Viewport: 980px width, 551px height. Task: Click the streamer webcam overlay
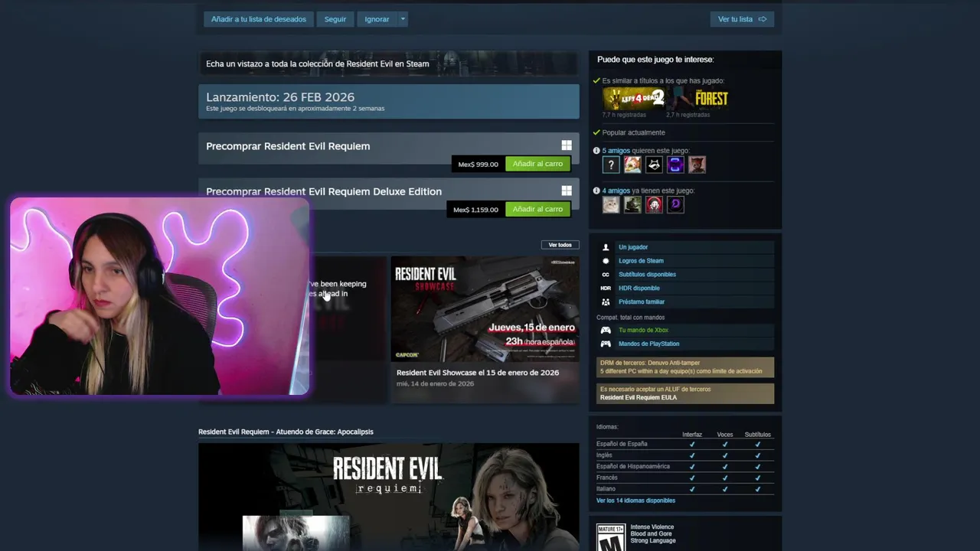pyautogui.click(x=159, y=297)
